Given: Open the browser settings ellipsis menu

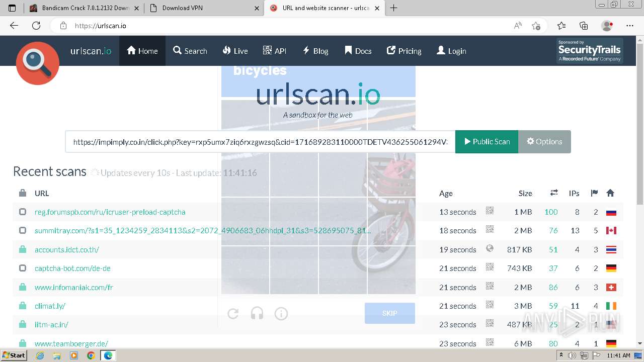Looking at the screenshot, I should [630, 26].
